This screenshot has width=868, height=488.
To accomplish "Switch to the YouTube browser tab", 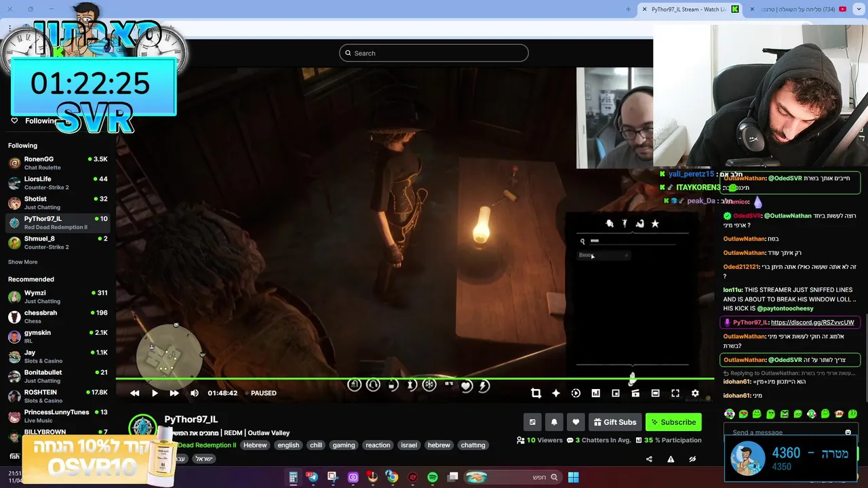I will tap(806, 9).
